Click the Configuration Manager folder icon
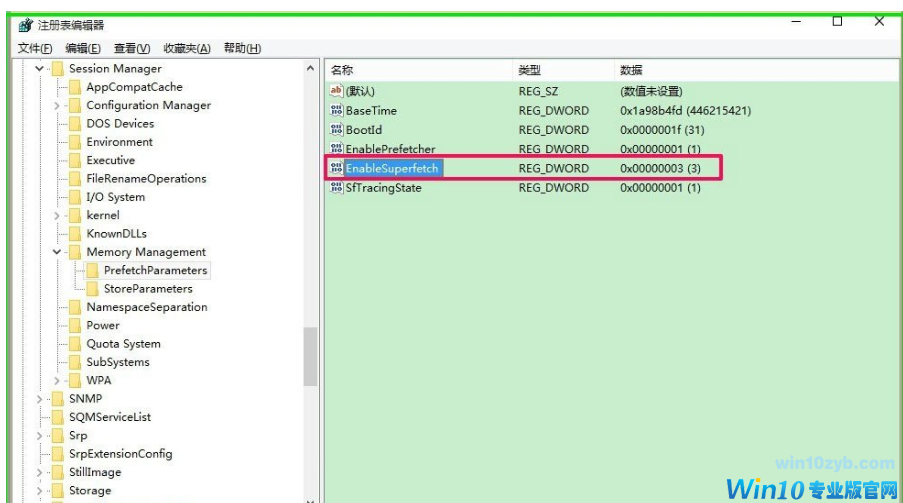Viewport: 903px width, 503px height. [75, 105]
